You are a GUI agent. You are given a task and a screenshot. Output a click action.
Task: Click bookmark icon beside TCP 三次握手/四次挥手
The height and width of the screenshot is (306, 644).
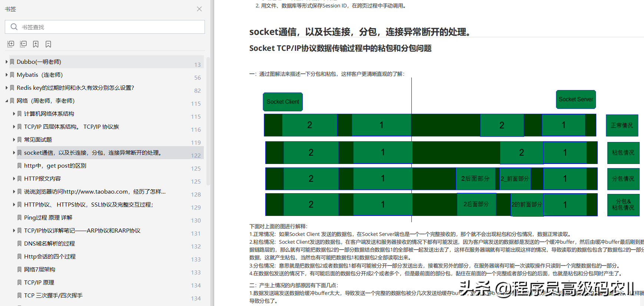coord(20,295)
